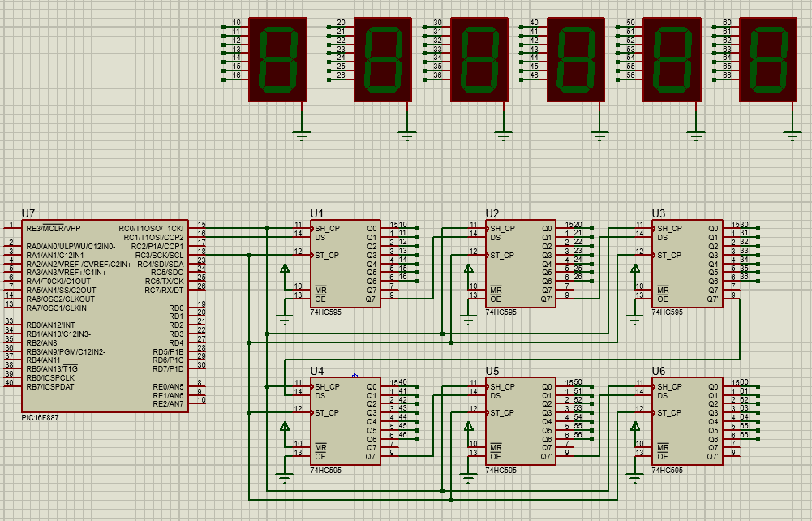Click the RC0/T1OSO/T1CKI pin label on U7
Image resolution: width=812 pixels, height=521 pixels.
[152, 228]
